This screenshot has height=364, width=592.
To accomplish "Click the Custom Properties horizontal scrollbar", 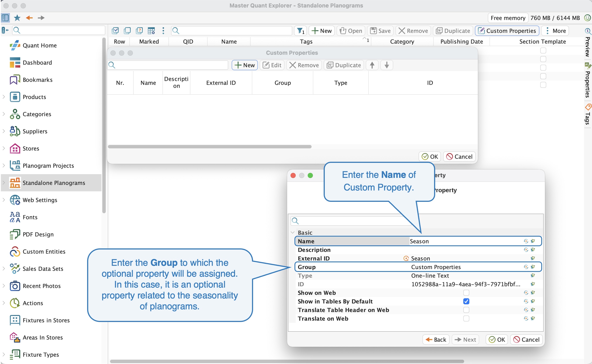I will pos(210,147).
